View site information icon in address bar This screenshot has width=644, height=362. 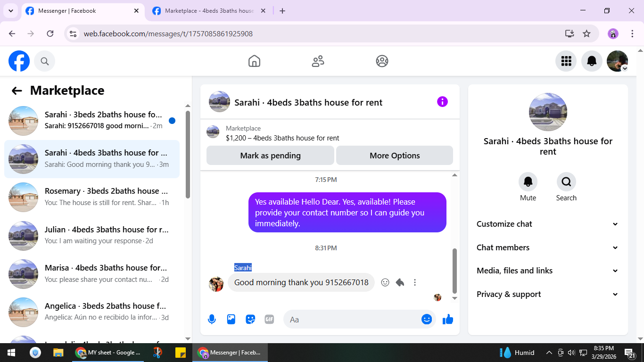click(x=73, y=33)
